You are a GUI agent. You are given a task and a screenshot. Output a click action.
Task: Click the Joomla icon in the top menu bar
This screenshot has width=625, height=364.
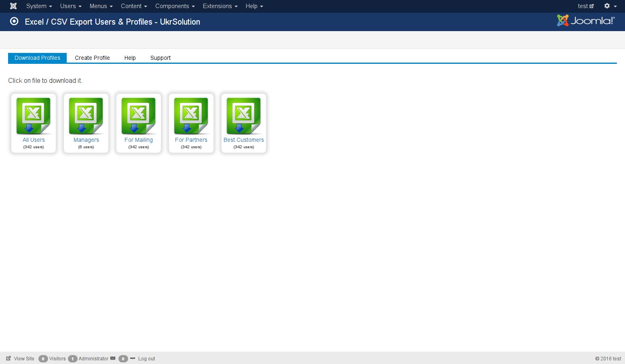click(x=13, y=6)
